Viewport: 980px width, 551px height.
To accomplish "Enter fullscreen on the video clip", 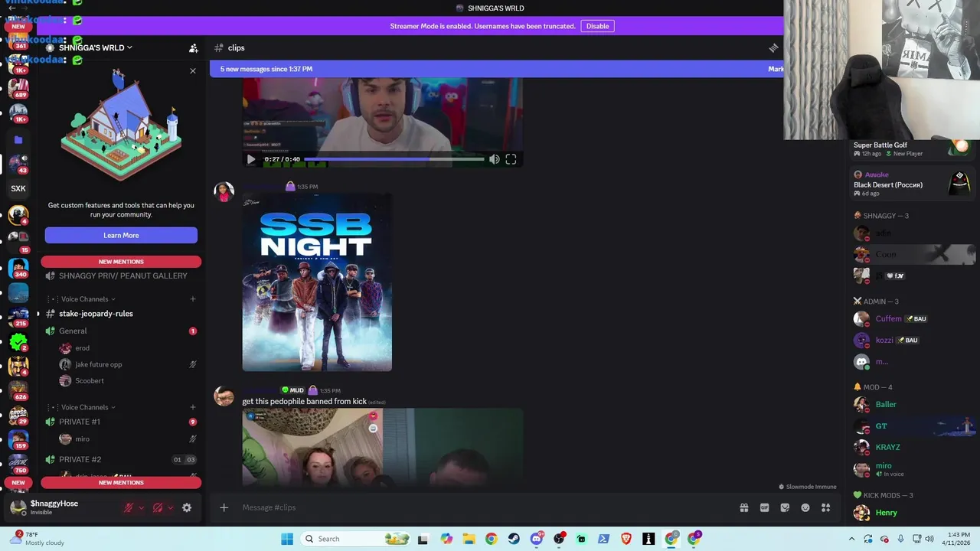I will tap(511, 159).
